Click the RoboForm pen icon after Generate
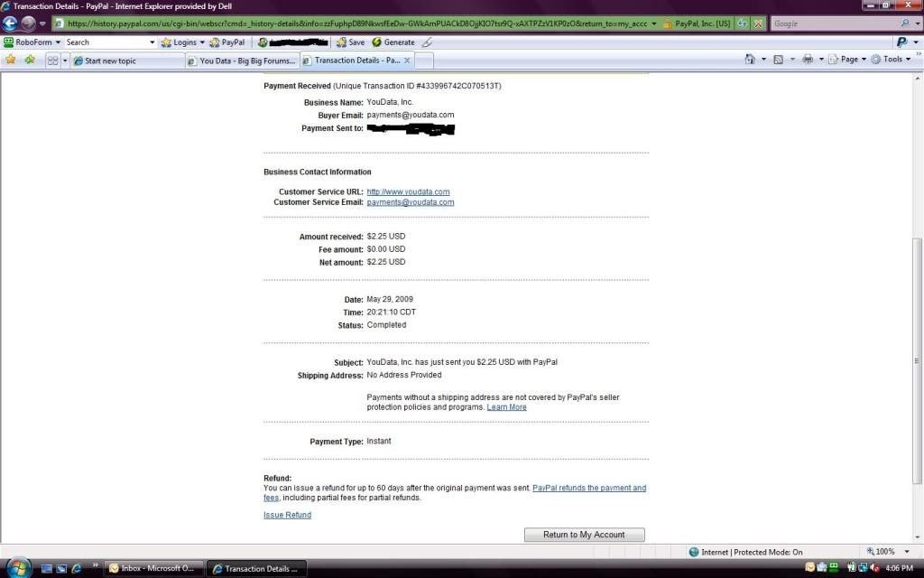 [427, 42]
